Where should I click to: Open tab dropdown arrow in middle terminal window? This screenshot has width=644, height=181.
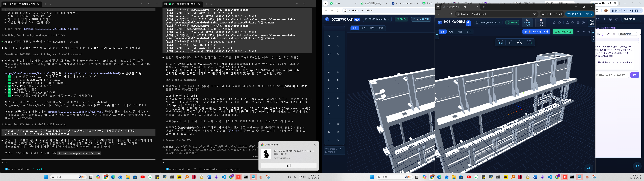click(211, 4)
